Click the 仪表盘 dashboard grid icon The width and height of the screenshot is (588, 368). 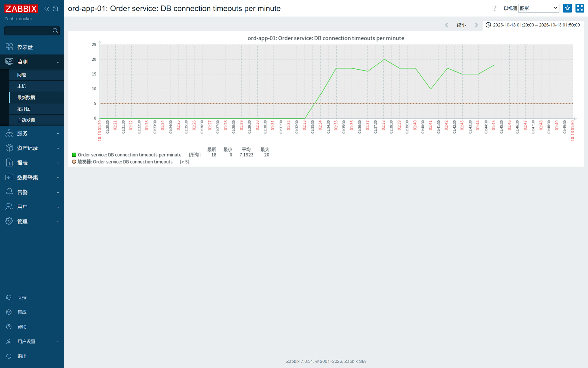pyautogui.click(x=9, y=47)
